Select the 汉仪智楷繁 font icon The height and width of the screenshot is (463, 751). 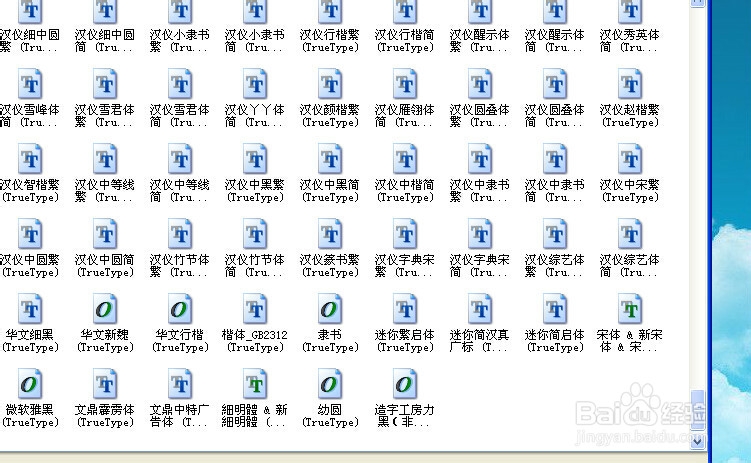tap(30, 159)
